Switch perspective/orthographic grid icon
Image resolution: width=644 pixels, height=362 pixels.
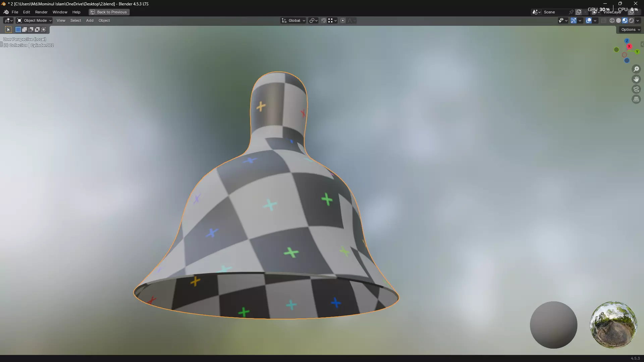pos(636,99)
